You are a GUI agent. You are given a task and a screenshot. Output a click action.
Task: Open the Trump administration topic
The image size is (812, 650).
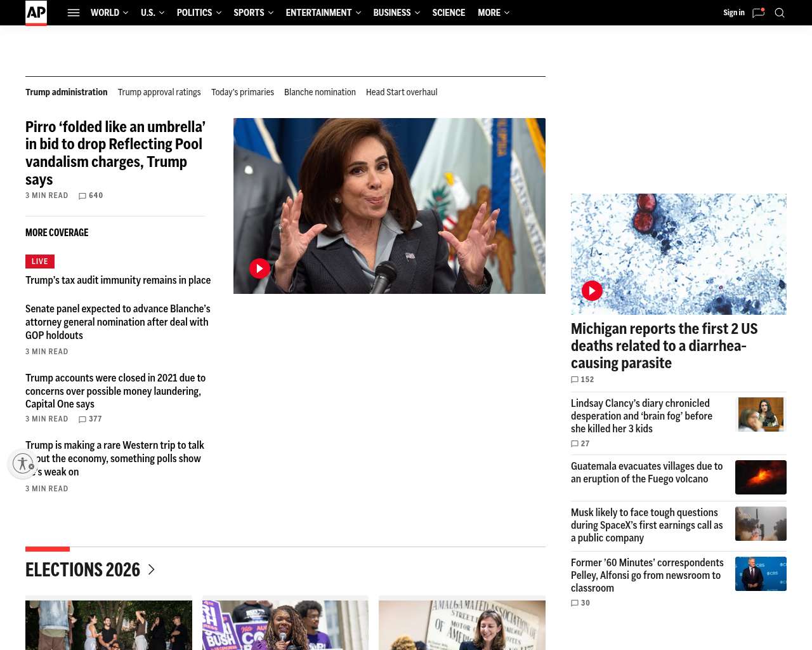[x=67, y=92]
